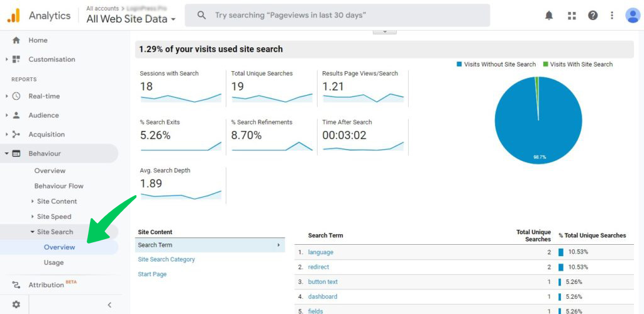
Task: Click the user account avatar
Action: 633,15
